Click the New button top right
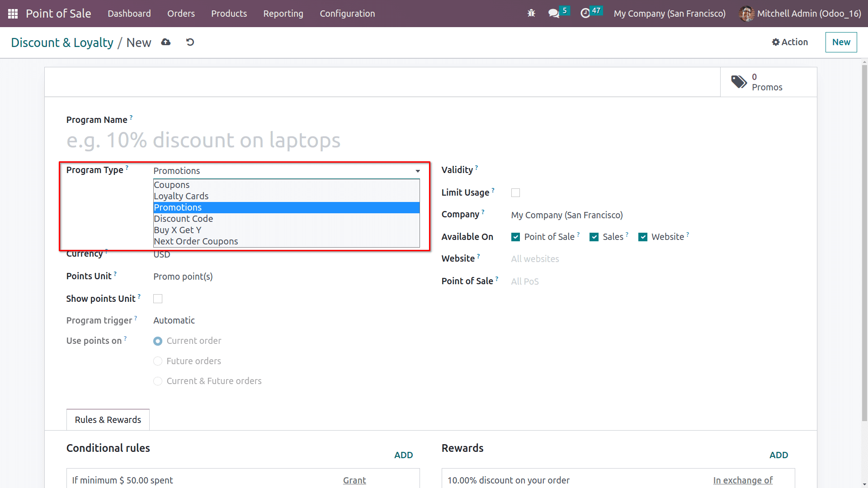 pos(841,42)
